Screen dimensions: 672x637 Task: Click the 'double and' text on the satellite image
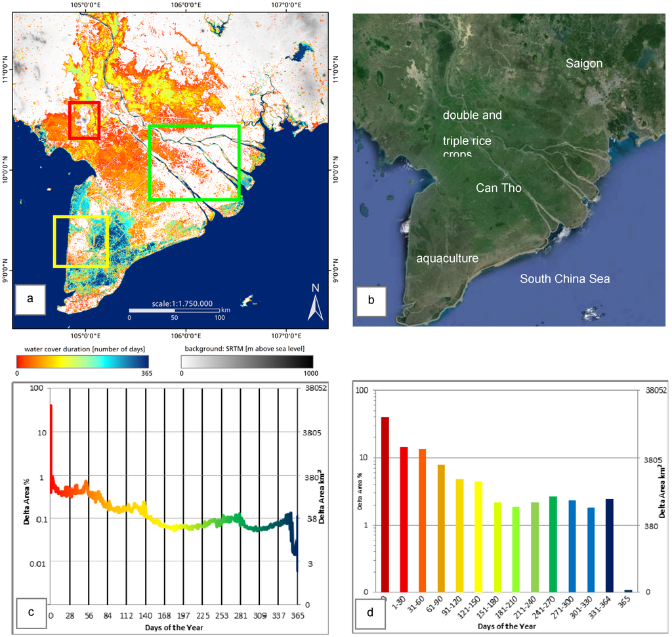472,115
